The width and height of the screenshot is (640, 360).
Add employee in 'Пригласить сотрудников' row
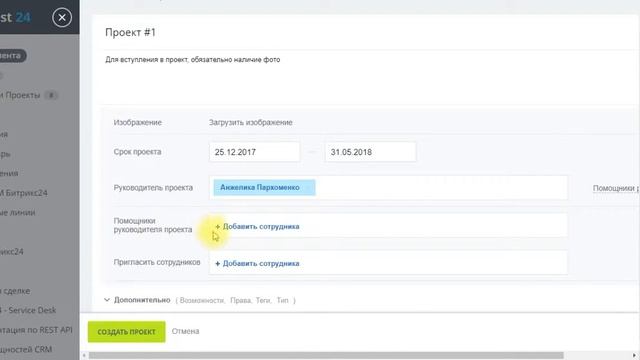pos(261,264)
